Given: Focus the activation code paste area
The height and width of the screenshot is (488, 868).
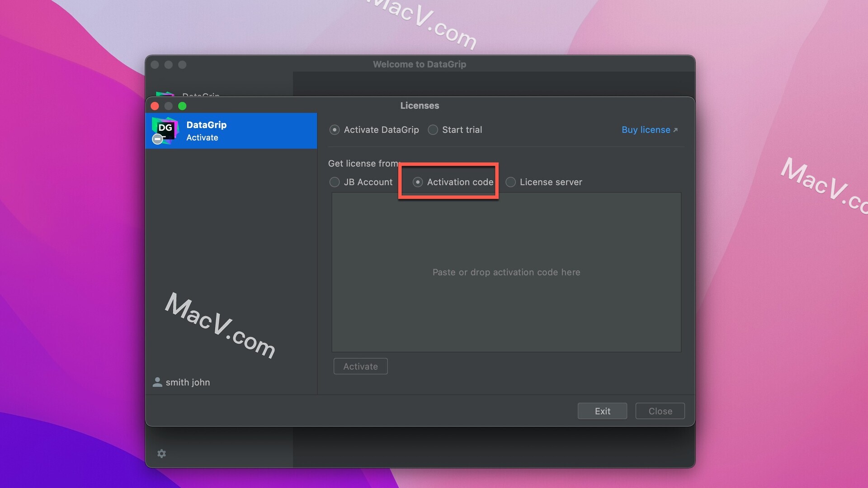Looking at the screenshot, I should tap(506, 272).
